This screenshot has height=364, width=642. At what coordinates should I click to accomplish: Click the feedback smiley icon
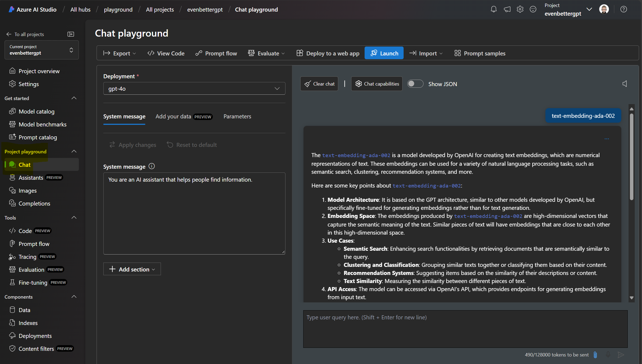pos(533,9)
